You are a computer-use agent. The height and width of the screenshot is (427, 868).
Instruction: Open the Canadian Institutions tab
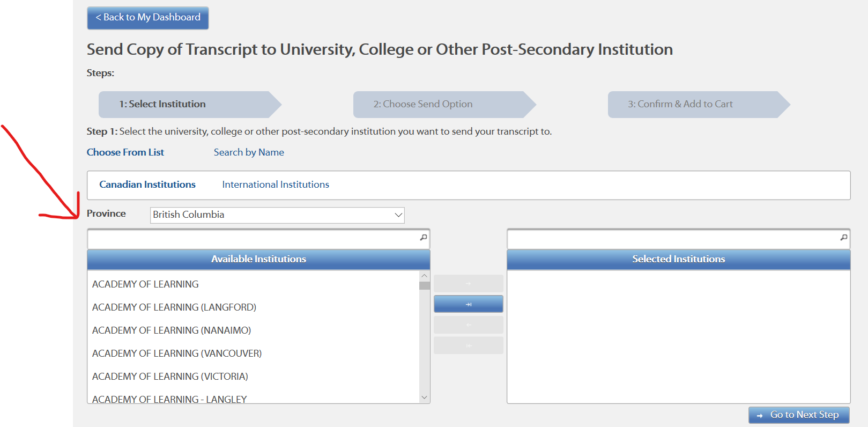tap(147, 185)
